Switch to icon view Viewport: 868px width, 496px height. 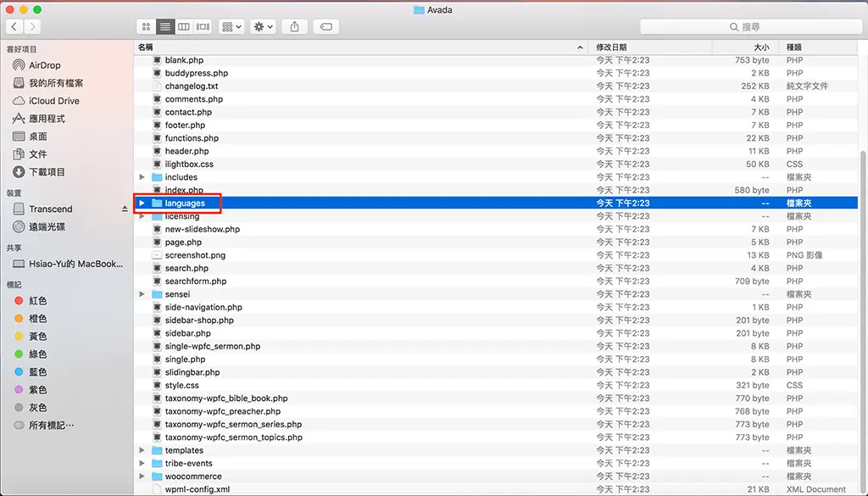[x=146, y=26]
